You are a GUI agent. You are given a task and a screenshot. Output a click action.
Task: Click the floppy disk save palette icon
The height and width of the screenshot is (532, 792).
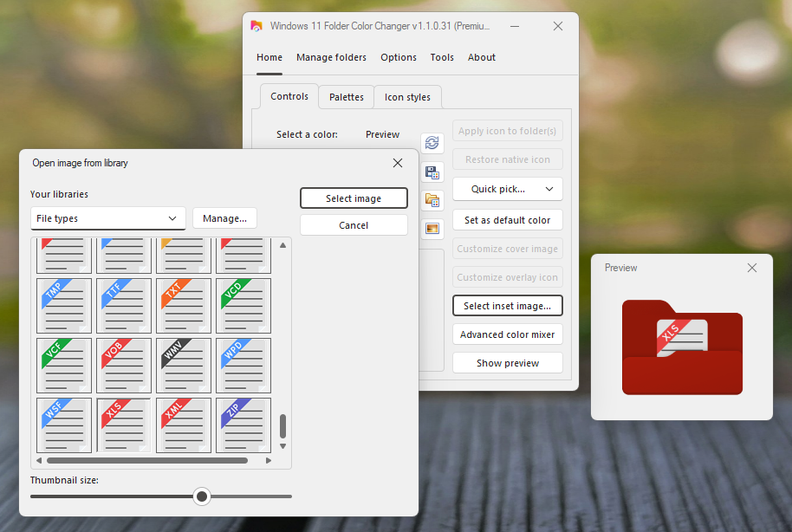coord(432,172)
